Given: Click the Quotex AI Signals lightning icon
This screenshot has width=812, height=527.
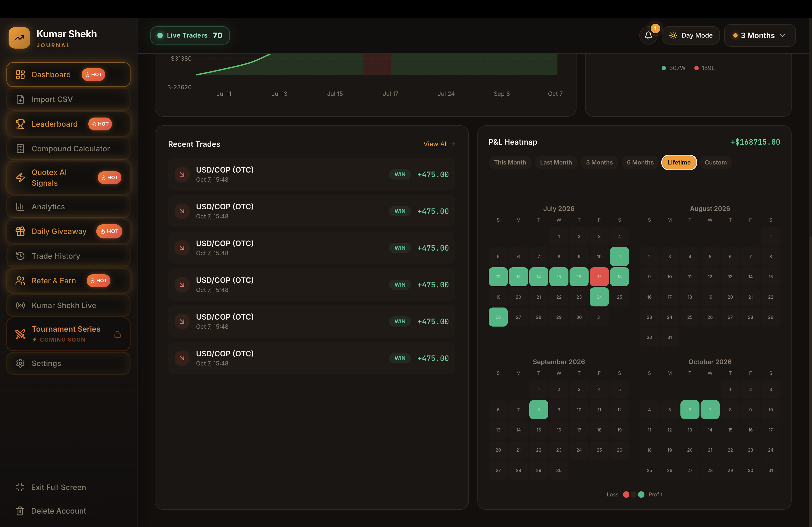Looking at the screenshot, I should tap(20, 178).
